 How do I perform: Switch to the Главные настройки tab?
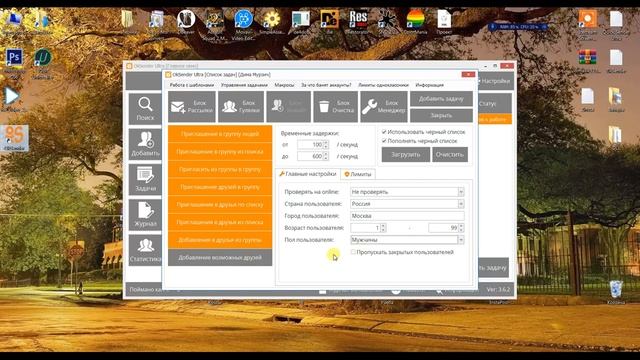308,174
